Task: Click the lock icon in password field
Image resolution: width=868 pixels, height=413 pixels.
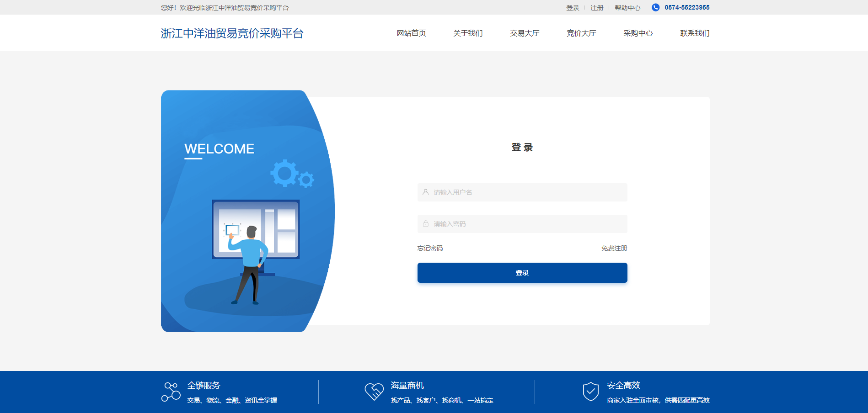Action: click(426, 224)
